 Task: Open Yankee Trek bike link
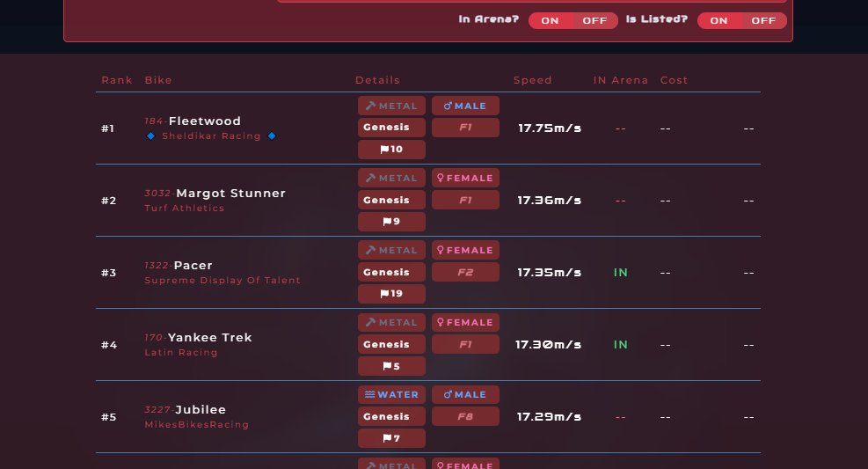[x=210, y=337]
